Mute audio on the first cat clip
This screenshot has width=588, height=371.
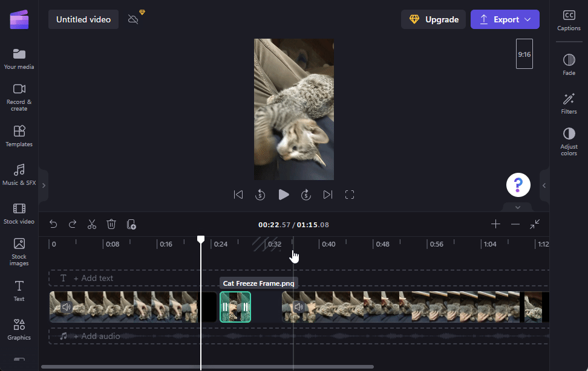(x=67, y=306)
